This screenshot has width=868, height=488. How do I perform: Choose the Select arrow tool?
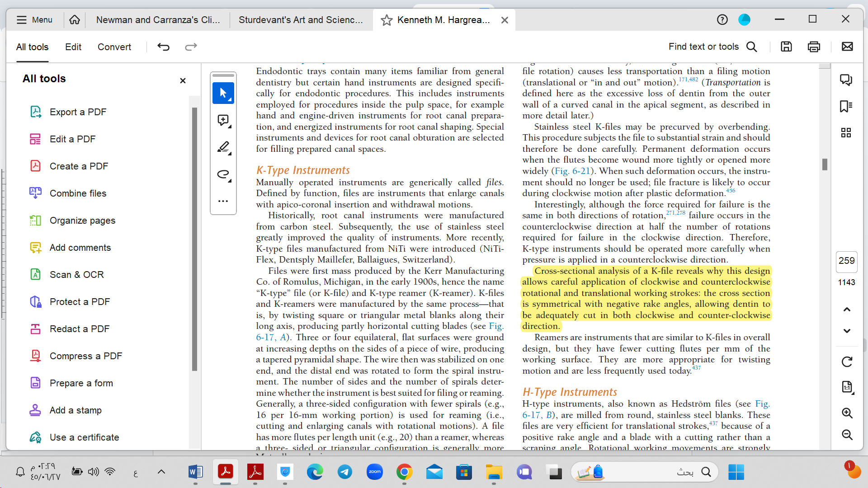click(x=223, y=93)
